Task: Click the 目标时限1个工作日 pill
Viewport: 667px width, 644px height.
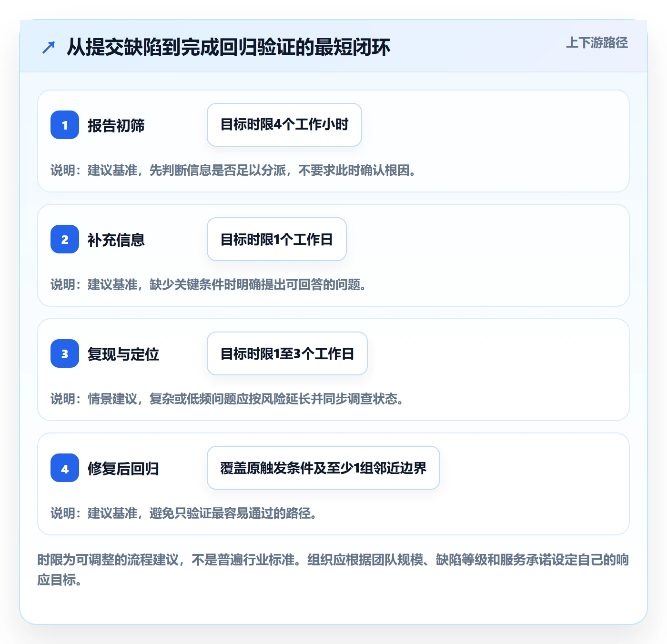Action: (277, 239)
